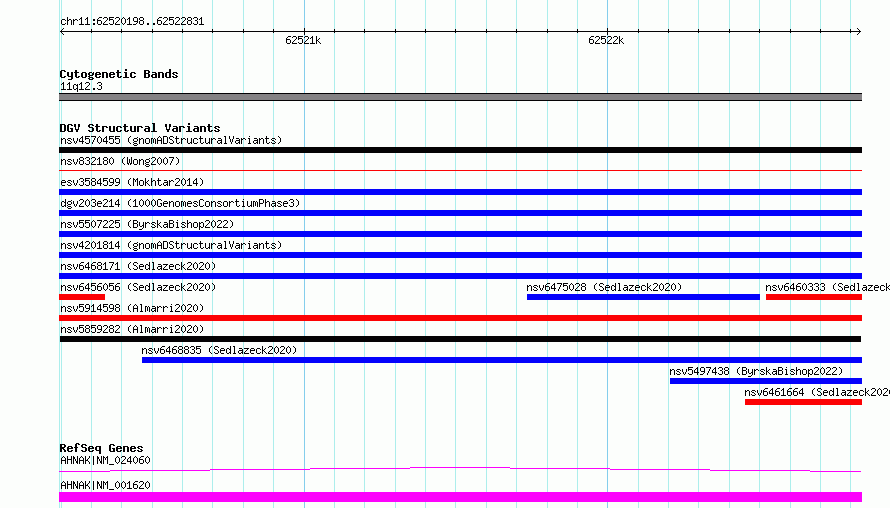
Task: Click the short red bar of nsv6456056
Action: [x=82, y=297]
